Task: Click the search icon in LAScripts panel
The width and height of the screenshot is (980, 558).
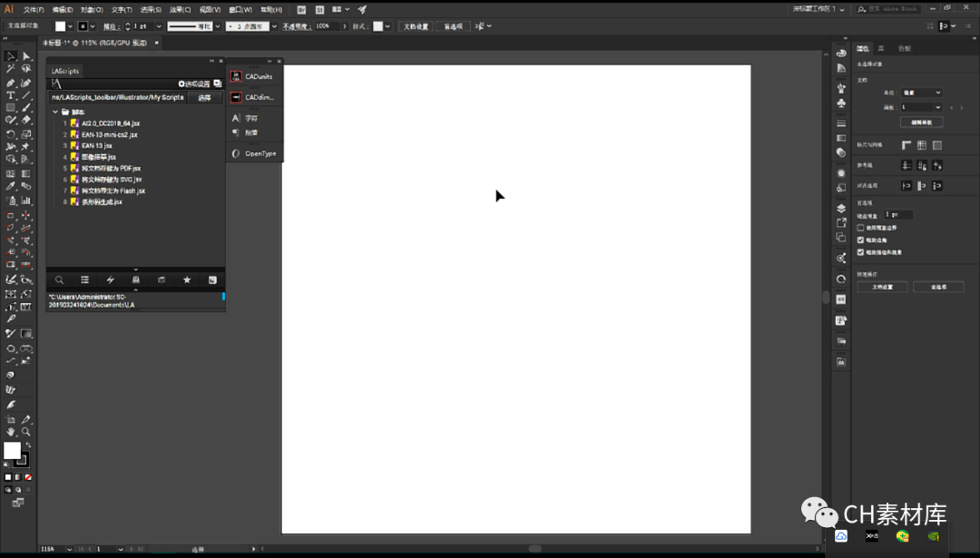Action: (x=59, y=280)
